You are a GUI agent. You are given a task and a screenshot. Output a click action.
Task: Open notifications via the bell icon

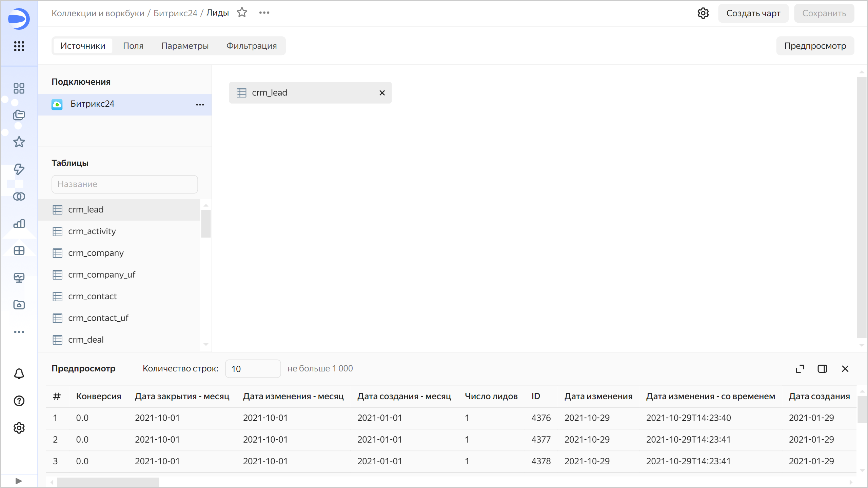[19, 373]
